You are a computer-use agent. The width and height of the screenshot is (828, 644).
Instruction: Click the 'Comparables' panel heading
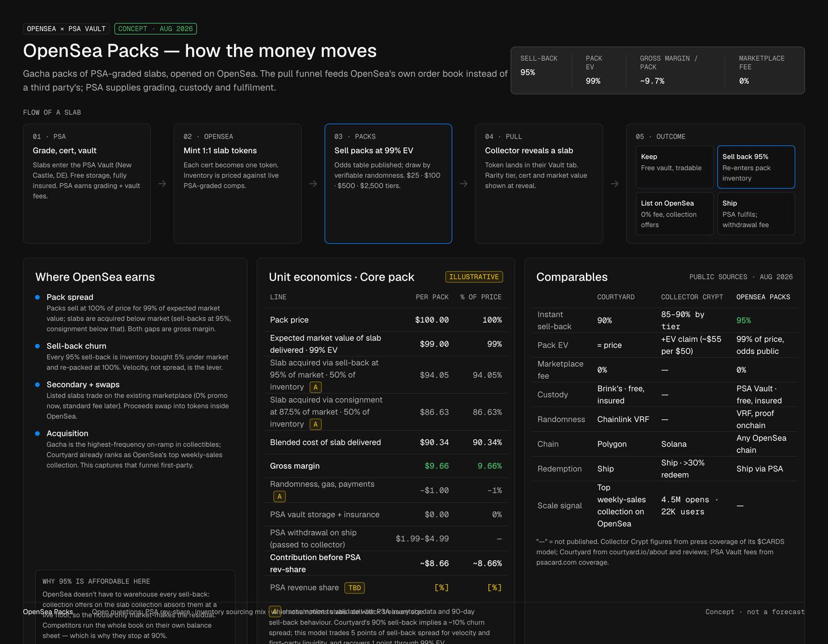(572, 277)
